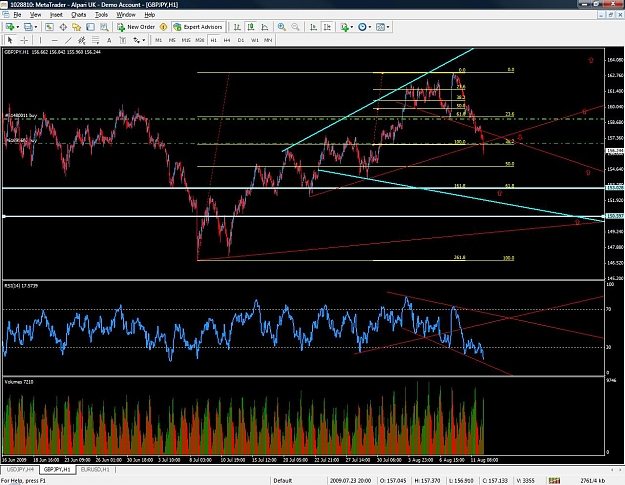Select the Arrows drawing tool
This screenshot has height=485, width=625.
[136, 40]
